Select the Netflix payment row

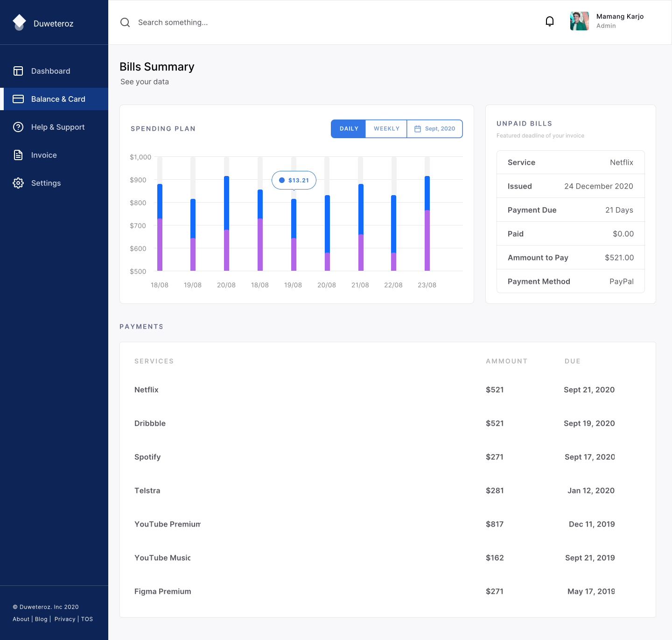coord(387,390)
